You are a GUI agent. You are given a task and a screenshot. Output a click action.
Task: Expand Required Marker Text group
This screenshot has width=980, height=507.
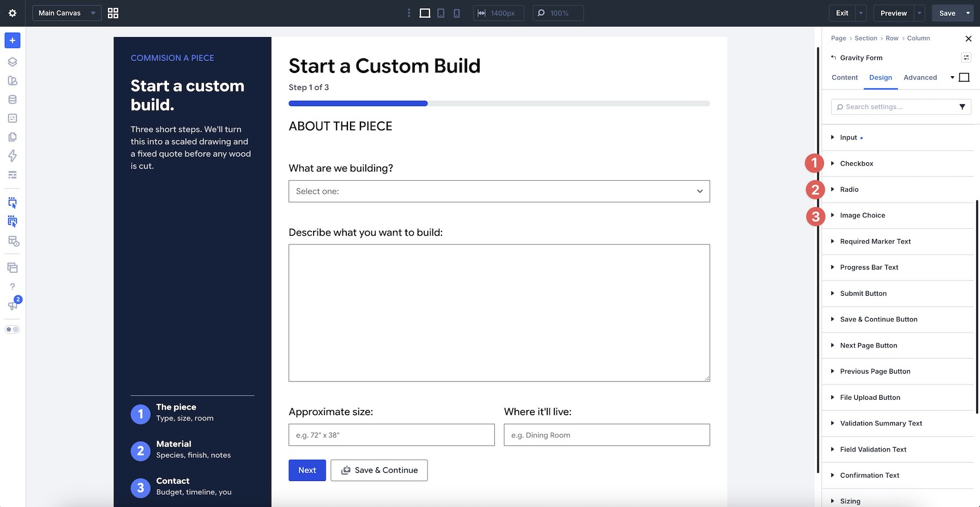897,241
